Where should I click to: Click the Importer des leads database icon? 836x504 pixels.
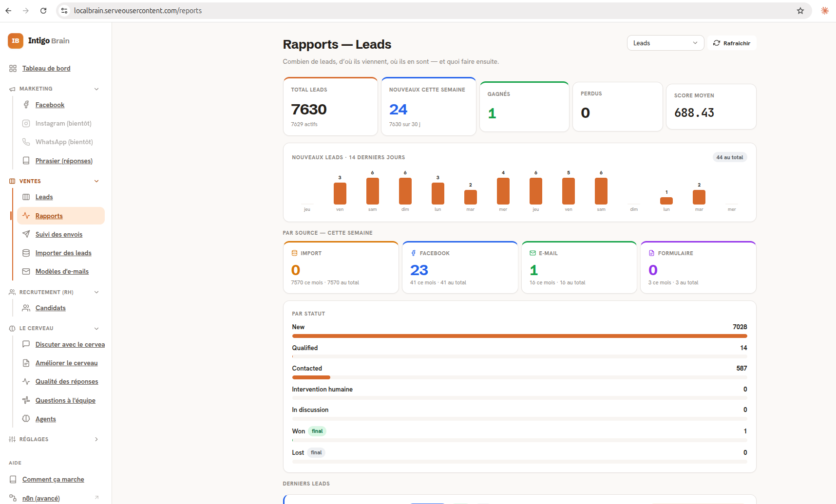(26, 253)
